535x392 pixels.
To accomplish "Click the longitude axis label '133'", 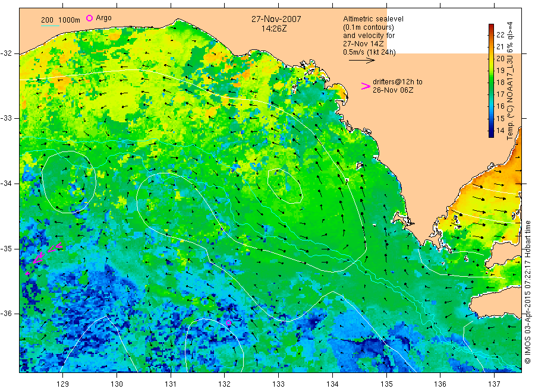I will coord(278,384).
